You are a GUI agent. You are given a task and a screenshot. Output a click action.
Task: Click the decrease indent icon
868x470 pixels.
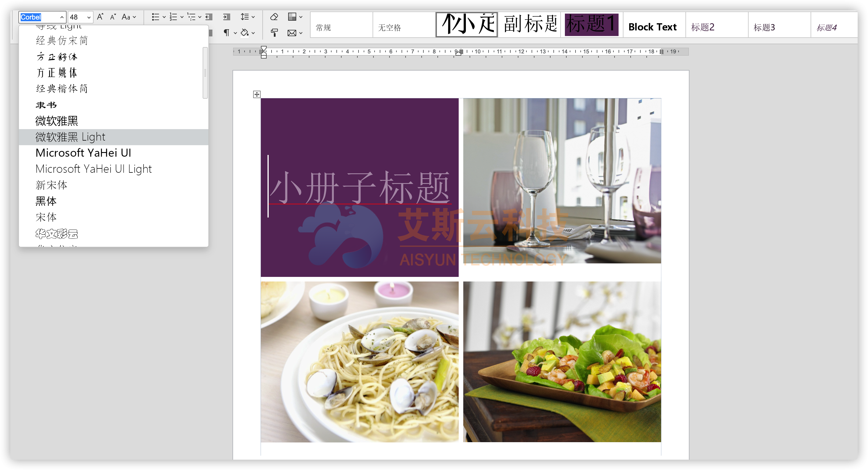tap(209, 17)
